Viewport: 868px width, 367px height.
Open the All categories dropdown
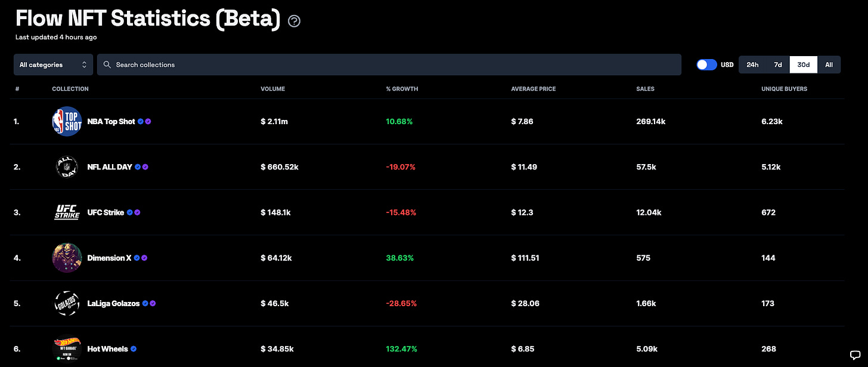(53, 64)
